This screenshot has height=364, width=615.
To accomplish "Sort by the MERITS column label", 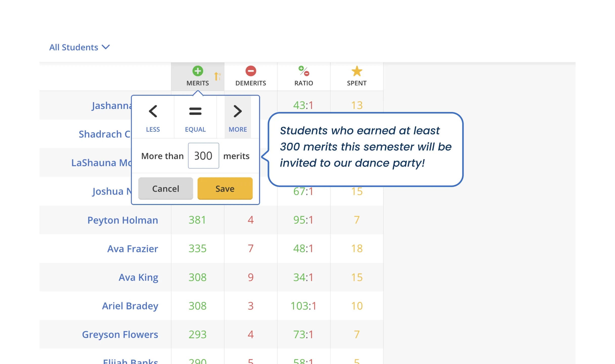I will [197, 83].
